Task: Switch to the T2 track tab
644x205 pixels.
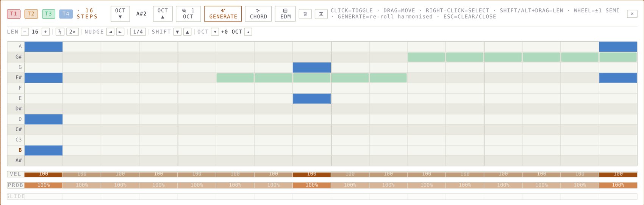Action: click(x=31, y=14)
